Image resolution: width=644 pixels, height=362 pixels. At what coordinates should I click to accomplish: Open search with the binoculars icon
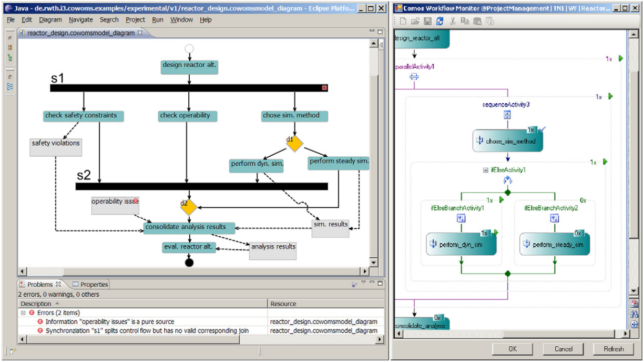635,314
